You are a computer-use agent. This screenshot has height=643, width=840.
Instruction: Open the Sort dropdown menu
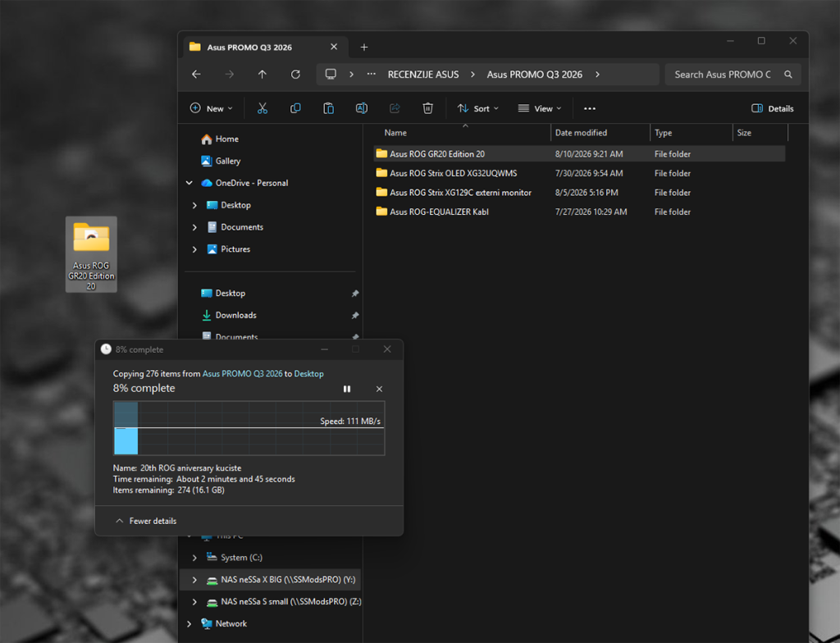478,108
